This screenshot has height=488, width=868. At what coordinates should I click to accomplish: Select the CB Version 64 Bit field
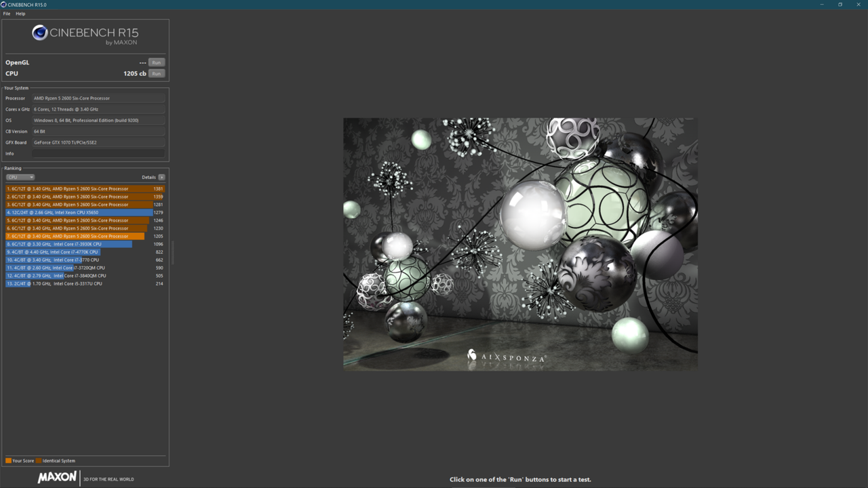click(x=98, y=131)
